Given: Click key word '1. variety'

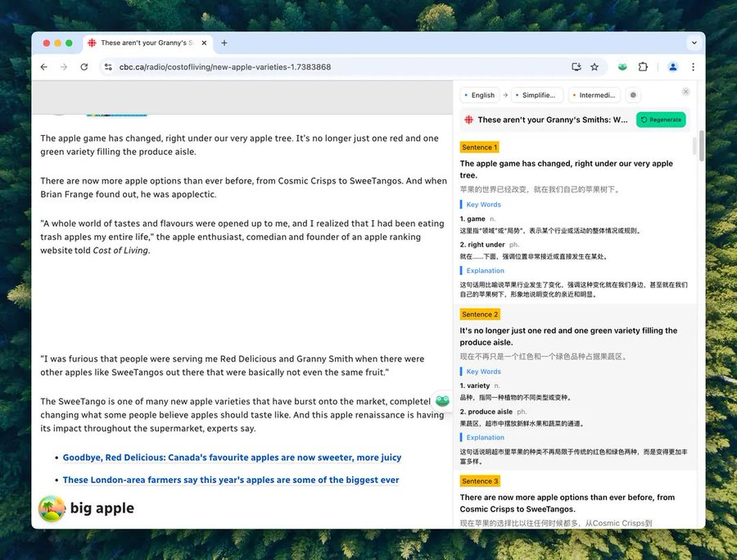Looking at the screenshot, I should pos(475,386).
